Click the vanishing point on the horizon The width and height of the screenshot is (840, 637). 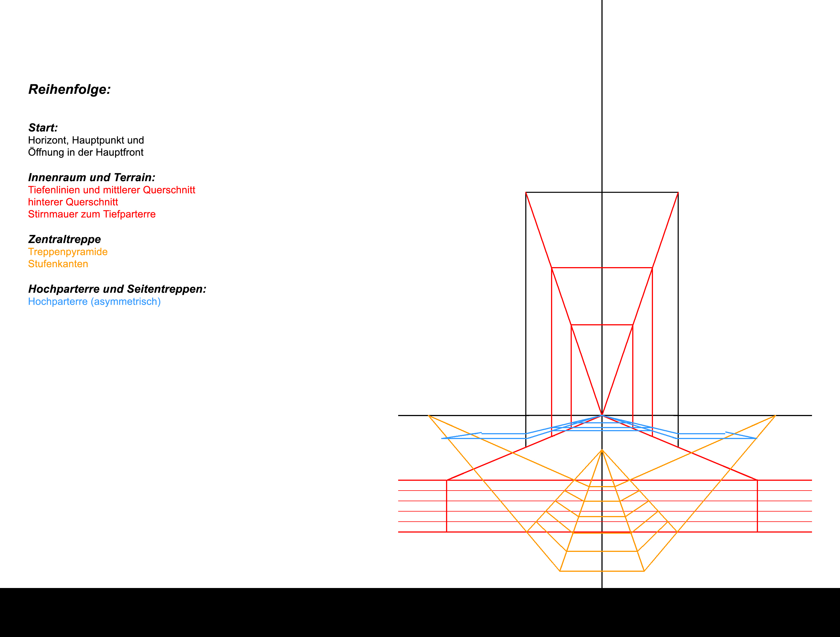coord(602,415)
